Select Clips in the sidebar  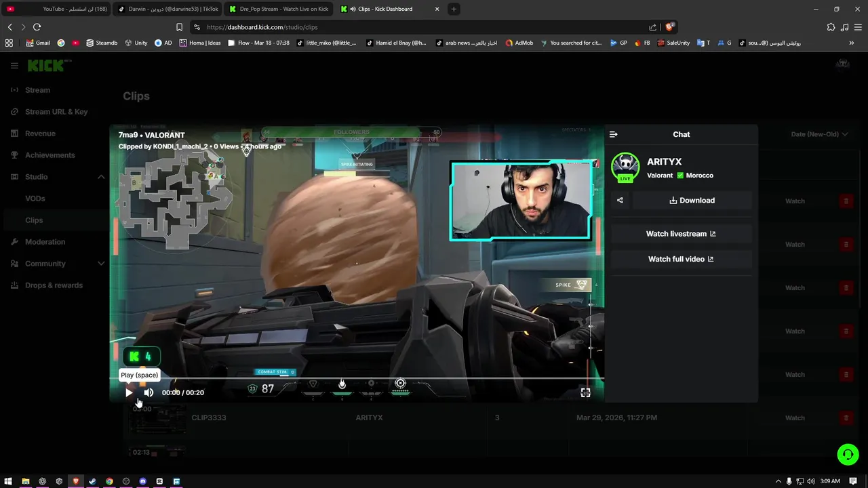[34, 220]
